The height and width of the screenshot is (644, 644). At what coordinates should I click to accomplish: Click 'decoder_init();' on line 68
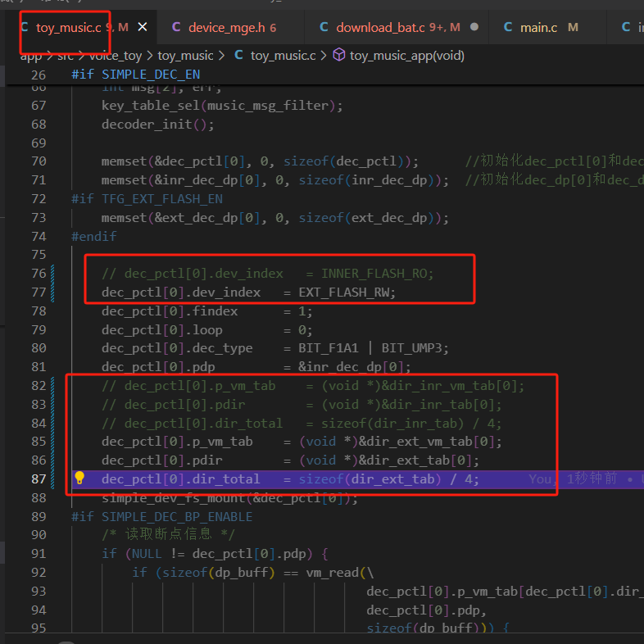(x=157, y=124)
